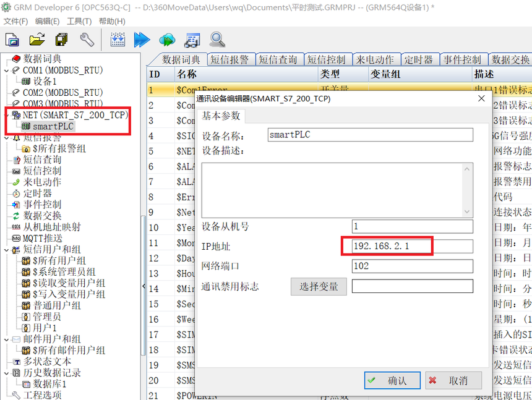The width and height of the screenshot is (532, 400).
Task: Click the 设备名称 input field
Action: tap(370, 135)
